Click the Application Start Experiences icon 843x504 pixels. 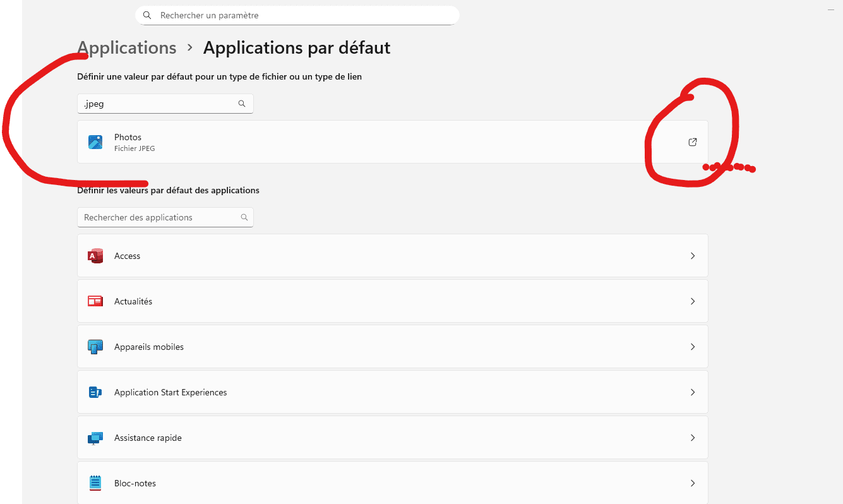[x=95, y=392]
